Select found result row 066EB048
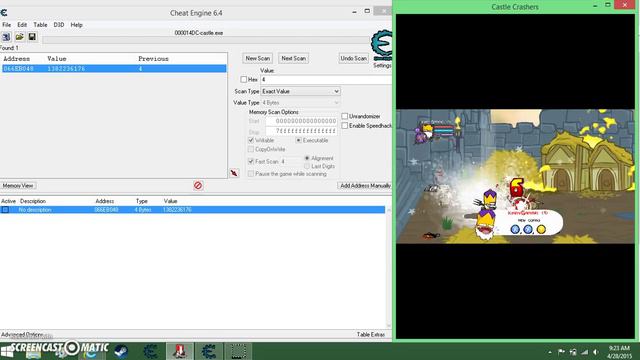The image size is (640, 360). [x=114, y=69]
